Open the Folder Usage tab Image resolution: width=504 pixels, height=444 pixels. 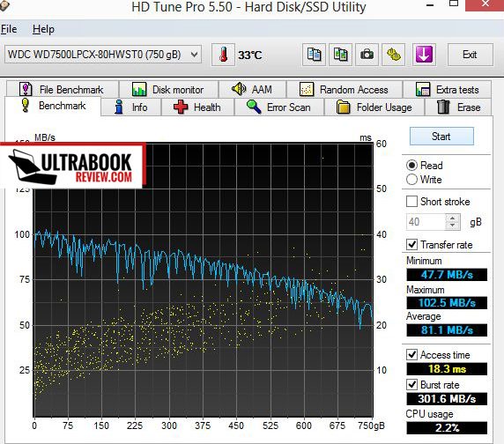point(374,107)
